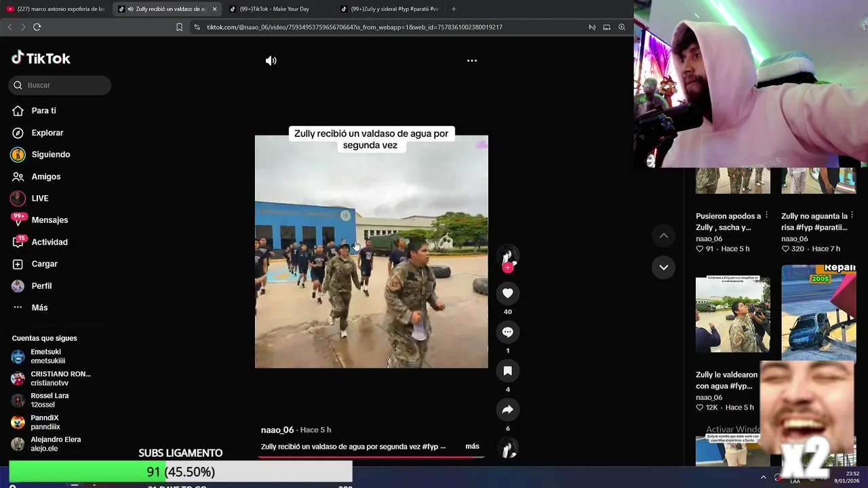This screenshot has width=868, height=488.
Task: Open the browser zoom magnifier icon
Action: (x=622, y=27)
